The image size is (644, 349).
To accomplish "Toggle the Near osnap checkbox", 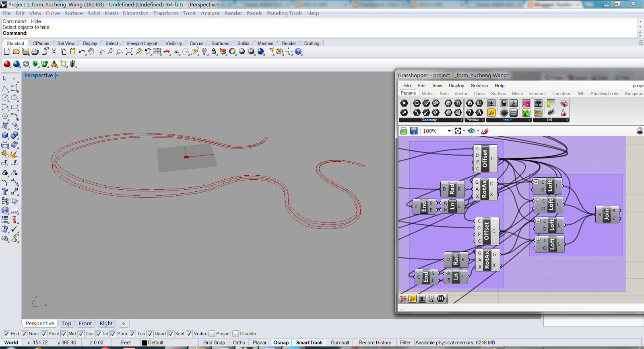I will (24, 334).
